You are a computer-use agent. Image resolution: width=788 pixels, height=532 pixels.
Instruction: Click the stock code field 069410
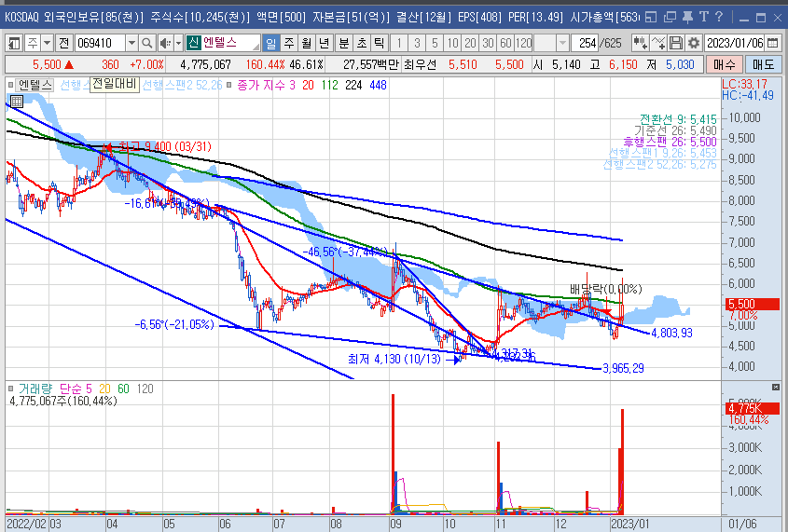[x=100, y=43]
